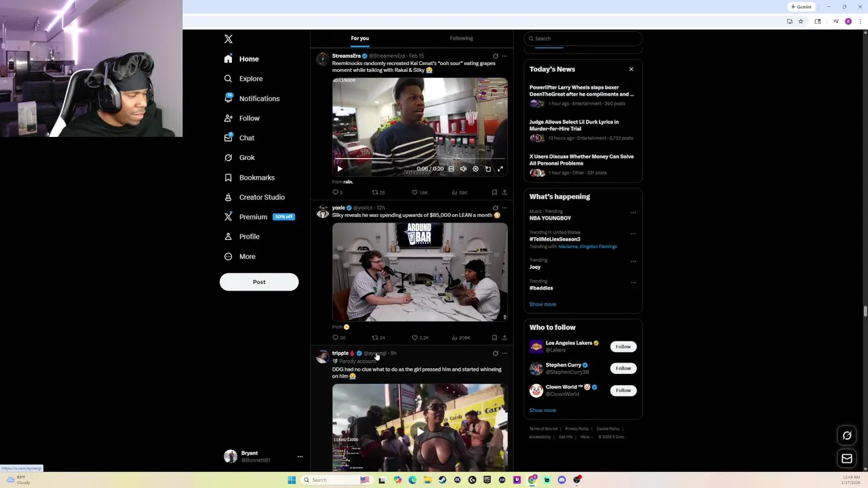Play the DDG video in tripple's post
The width and height of the screenshot is (868, 488).
tap(420, 431)
